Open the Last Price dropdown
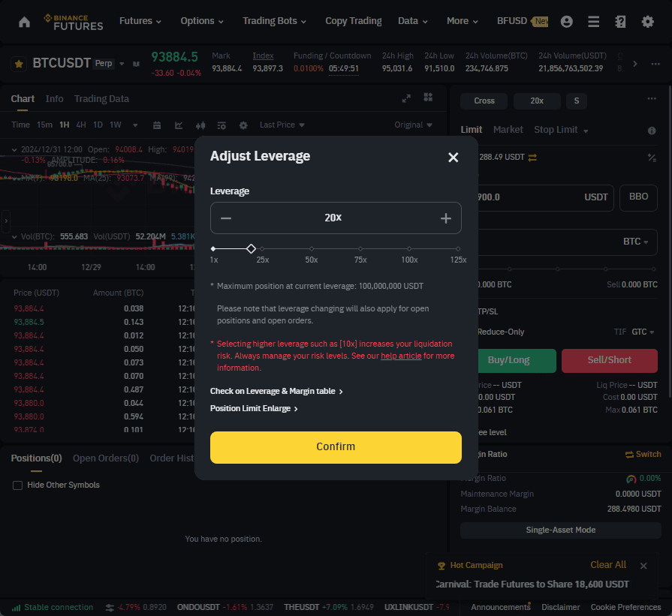The width and height of the screenshot is (672, 616). click(x=282, y=125)
